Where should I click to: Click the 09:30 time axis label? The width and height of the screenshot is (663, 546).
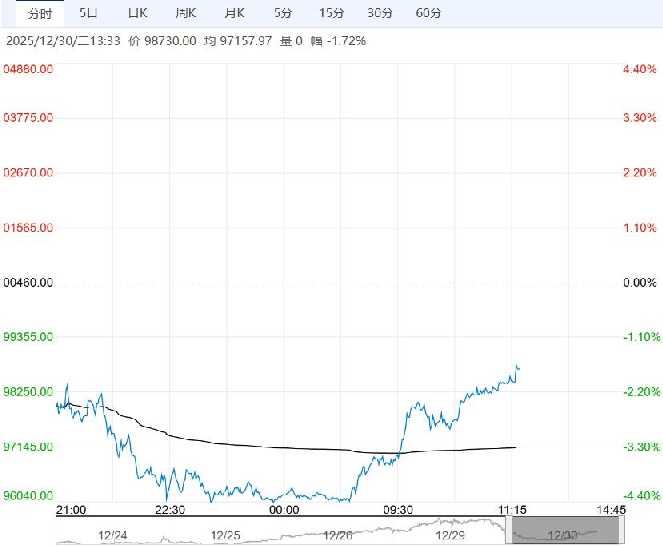pyautogui.click(x=399, y=510)
